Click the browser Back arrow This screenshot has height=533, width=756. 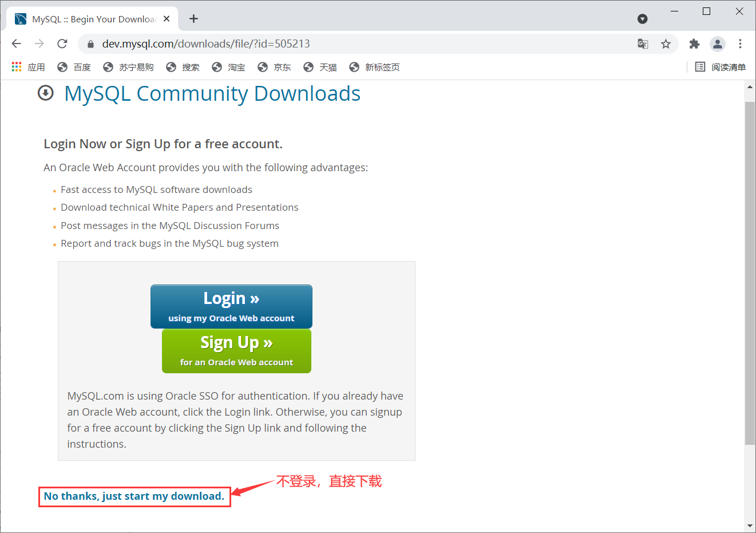click(x=16, y=44)
